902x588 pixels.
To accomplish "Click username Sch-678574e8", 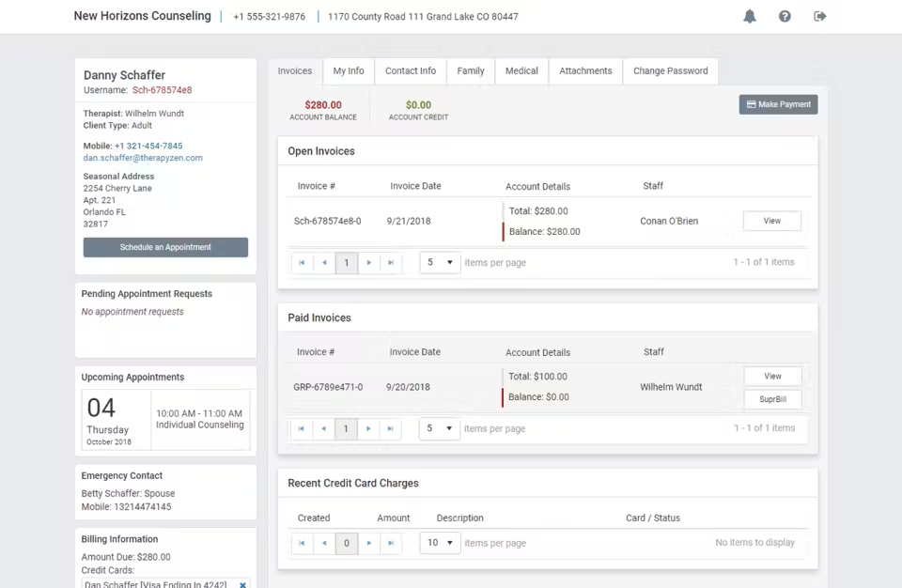I will tap(163, 90).
